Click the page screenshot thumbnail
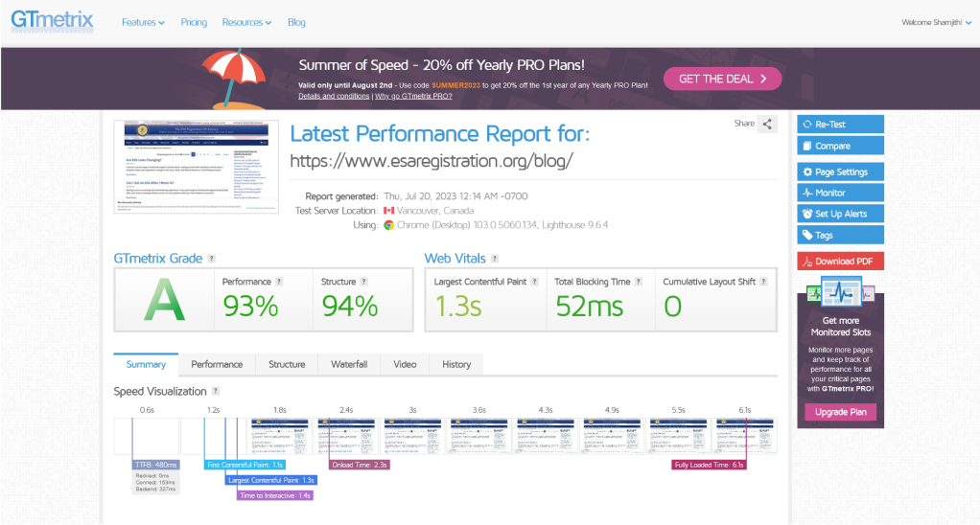This screenshot has height=525, width=980. [197, 167]
